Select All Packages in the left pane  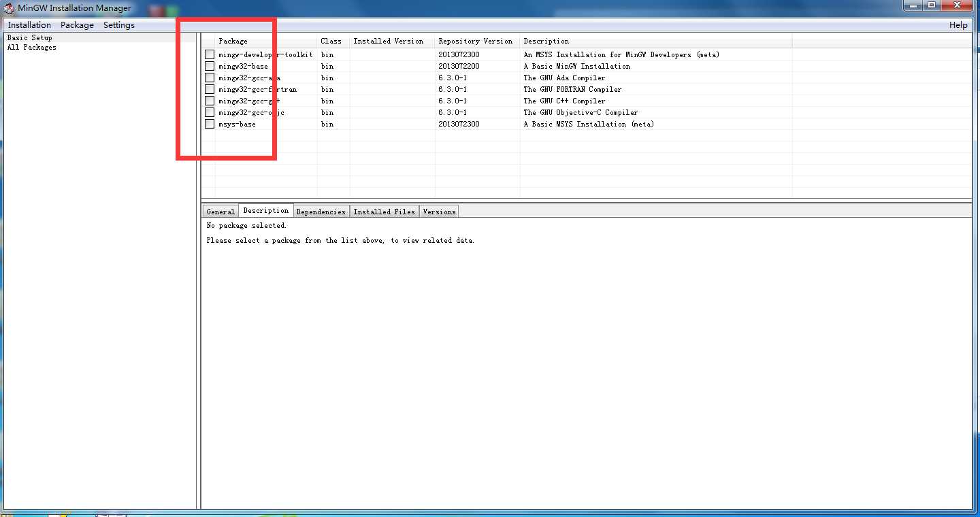pyautogui.click(x=32, y=47)
